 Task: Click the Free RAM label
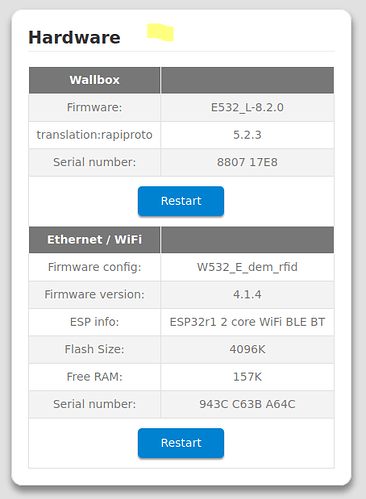pyautogui.click(x=94, y=377)
